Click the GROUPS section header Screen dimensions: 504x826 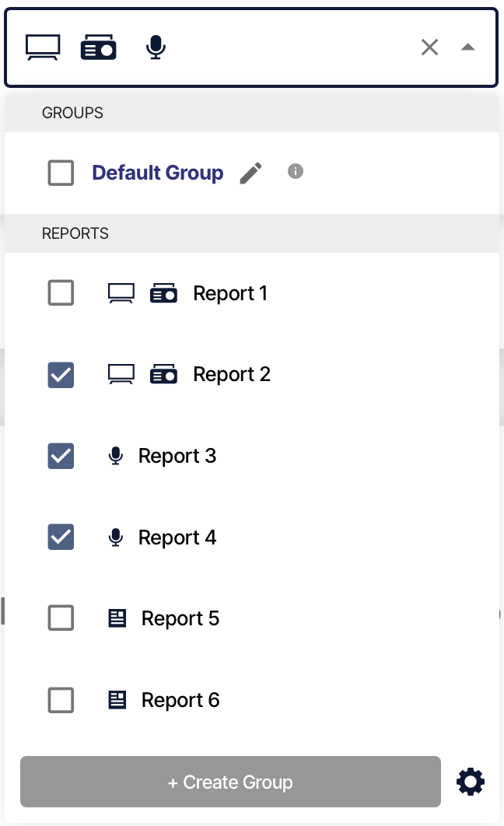(252, 113)
